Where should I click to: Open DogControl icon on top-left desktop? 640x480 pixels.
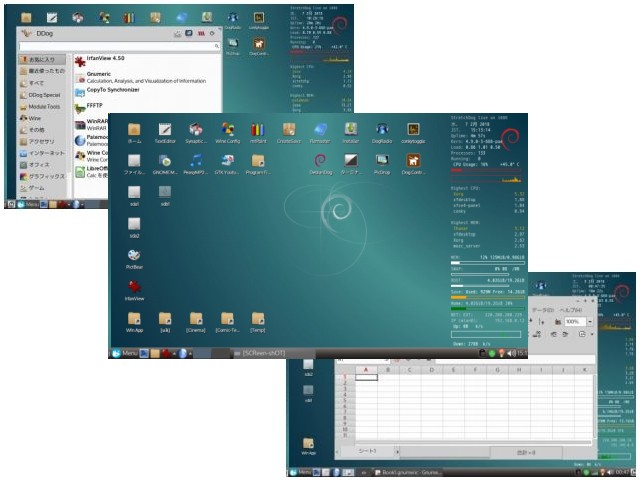[258, 46]
